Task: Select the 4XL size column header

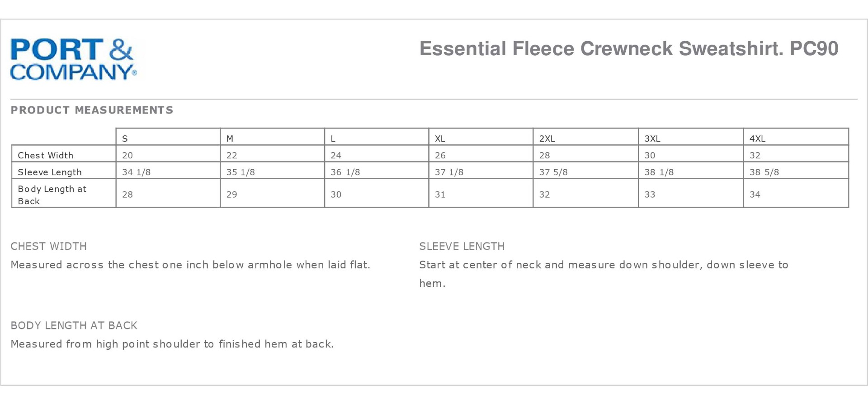Action: tap(757, 138)
